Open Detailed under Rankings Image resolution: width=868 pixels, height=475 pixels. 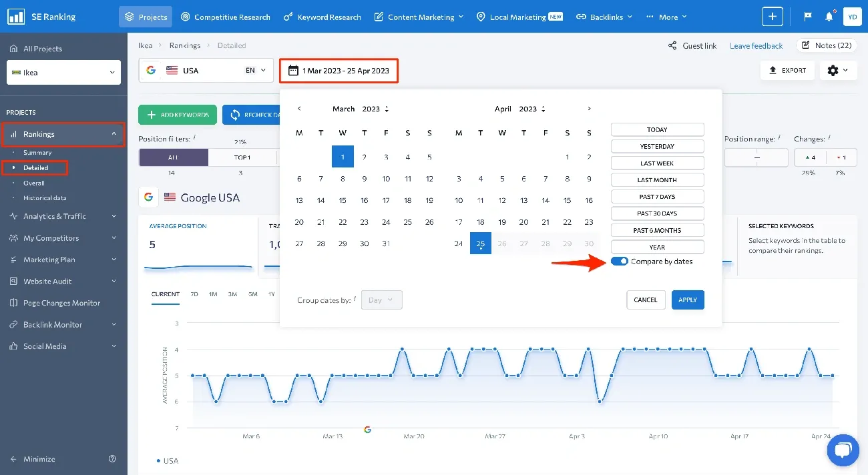click(36, 167)
